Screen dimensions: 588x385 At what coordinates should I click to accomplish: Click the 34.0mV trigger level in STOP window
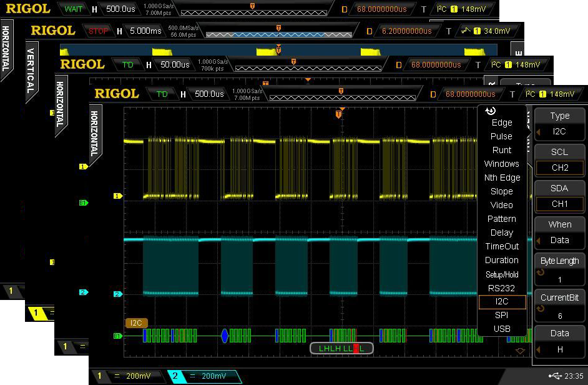coord(497,31)
